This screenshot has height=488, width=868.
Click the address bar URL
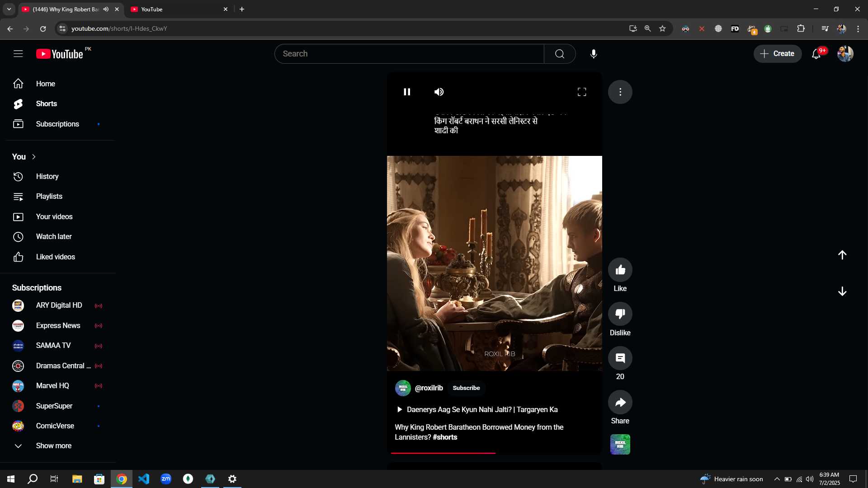(x=119, y=28)
